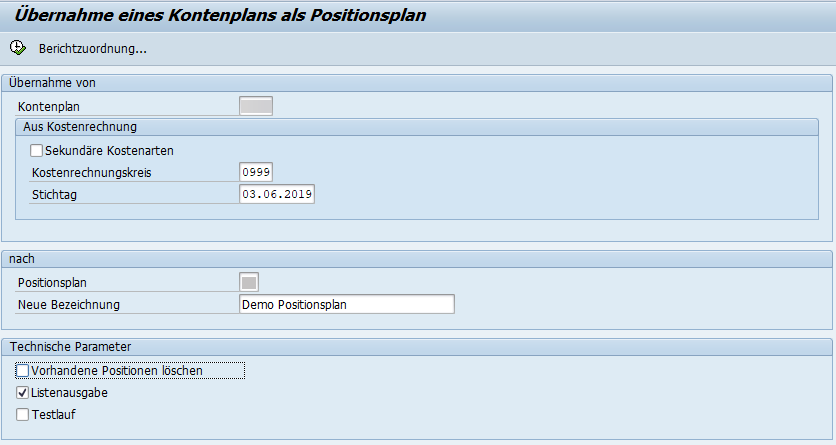Enable Sekundäre Kostenarten checkbox

[x=36, y=151]
